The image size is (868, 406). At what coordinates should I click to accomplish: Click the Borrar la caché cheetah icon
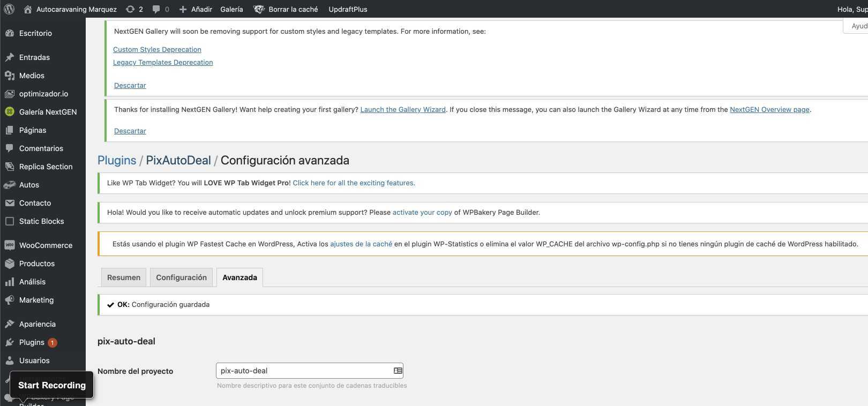(x=259, y=9)
